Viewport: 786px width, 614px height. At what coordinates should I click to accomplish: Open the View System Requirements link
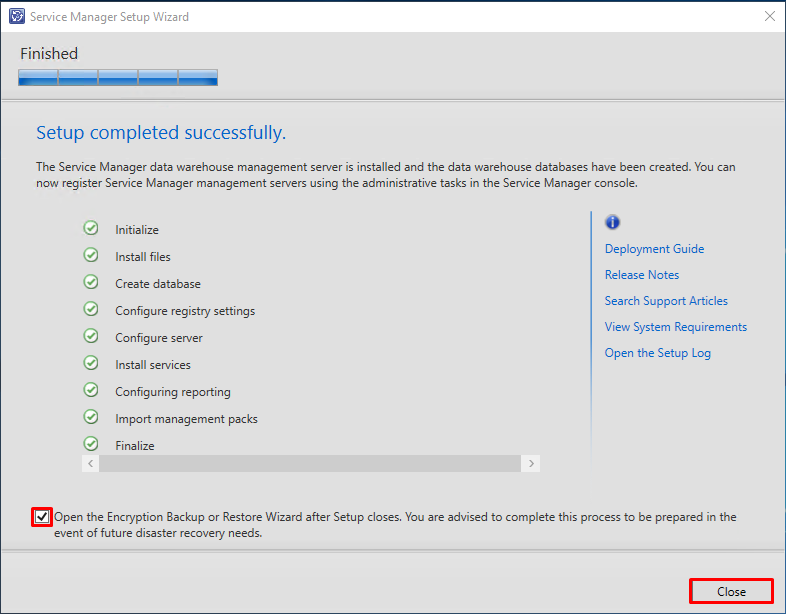pyautogui.click(x=675, y=327)
